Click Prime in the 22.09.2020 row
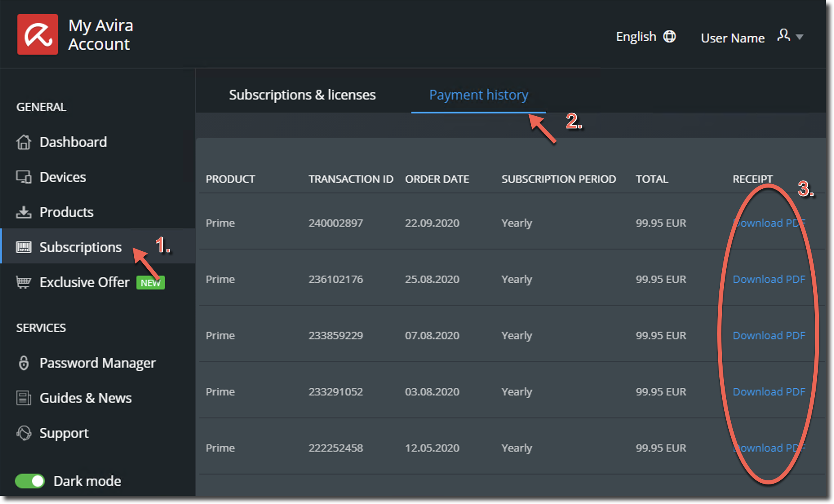The width and height of the screenshot is (834, 504). [220, 223]
